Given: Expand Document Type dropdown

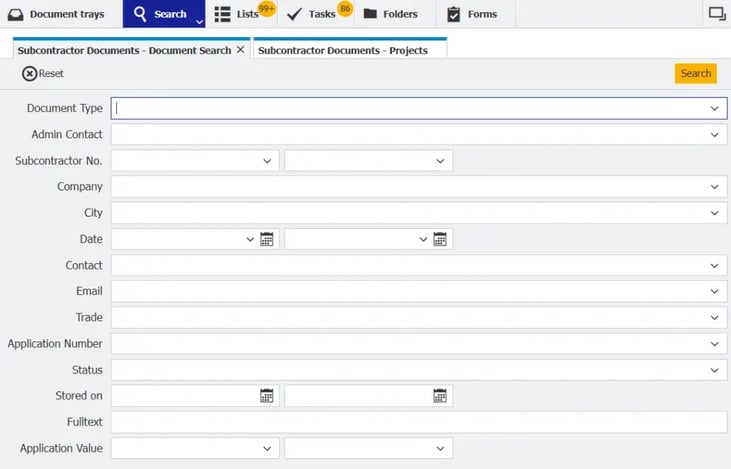Looking at the screenshot, I should click(x=714, y=109).
